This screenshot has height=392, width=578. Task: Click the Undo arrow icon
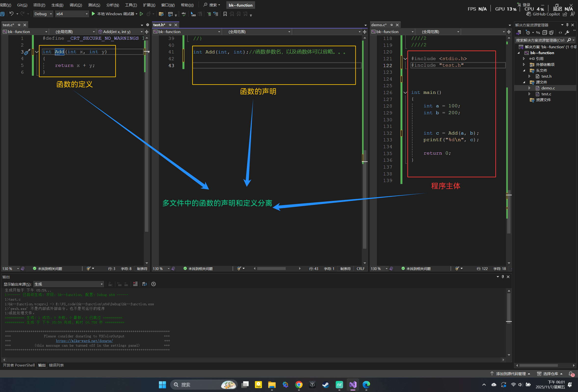click(12, 14)
